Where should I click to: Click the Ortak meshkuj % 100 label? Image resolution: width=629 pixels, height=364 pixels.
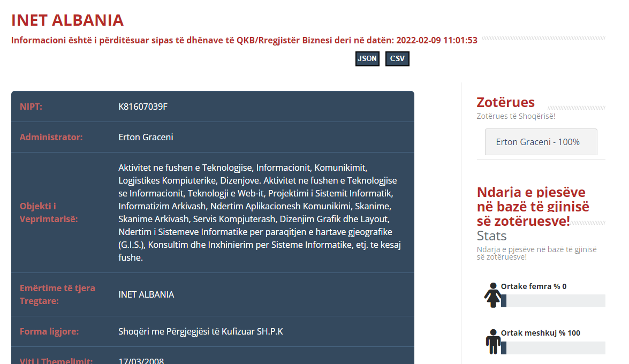tap(540, 333)
